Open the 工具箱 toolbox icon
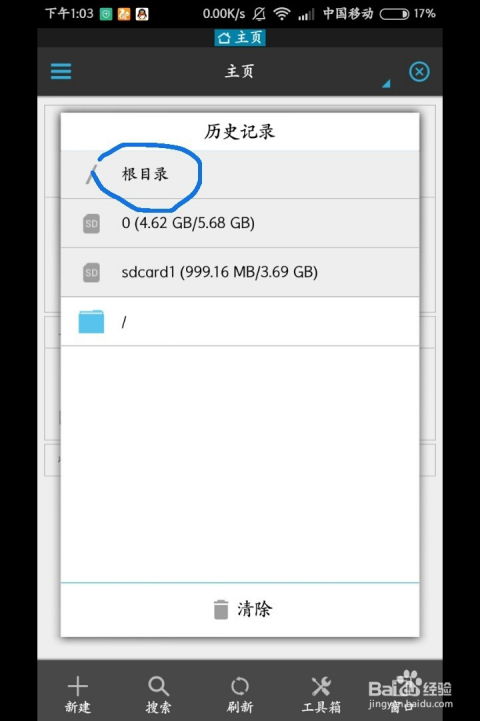480x721 pixels. click(x=321, y=687)
